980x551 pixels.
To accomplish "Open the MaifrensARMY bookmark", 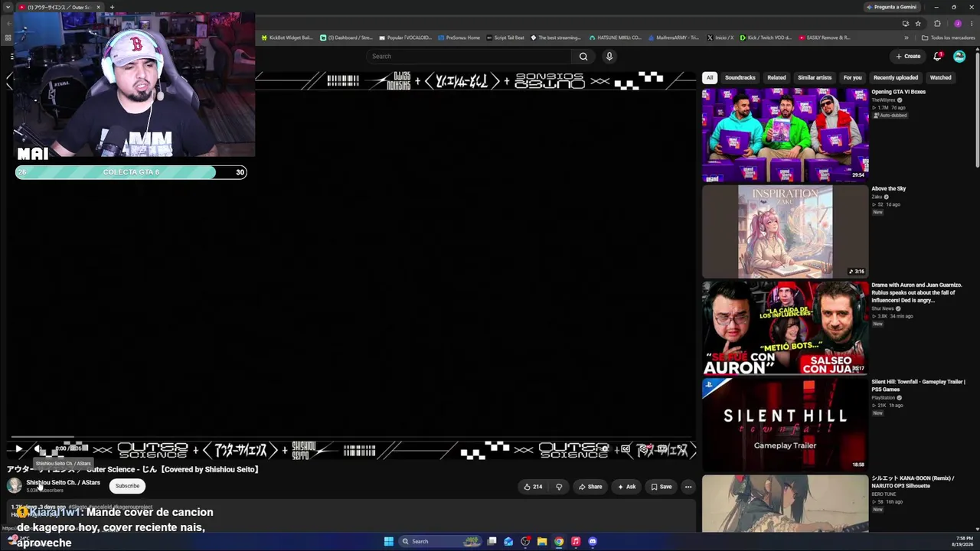I will [x=674, y=37].
